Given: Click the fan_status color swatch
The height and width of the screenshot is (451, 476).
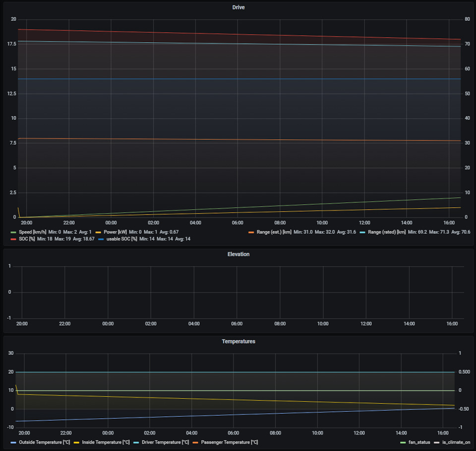Looking at the screenshot, I should pos(403,443).
